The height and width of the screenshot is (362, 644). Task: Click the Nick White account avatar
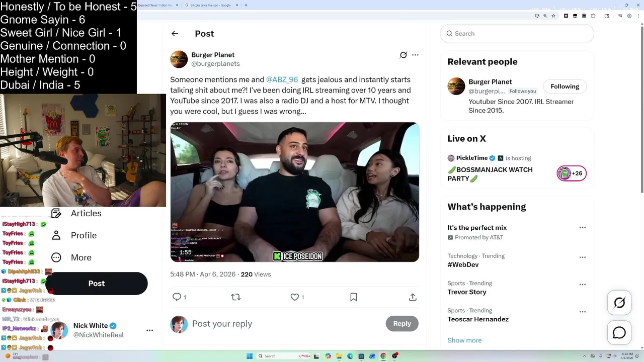(59, 330)
